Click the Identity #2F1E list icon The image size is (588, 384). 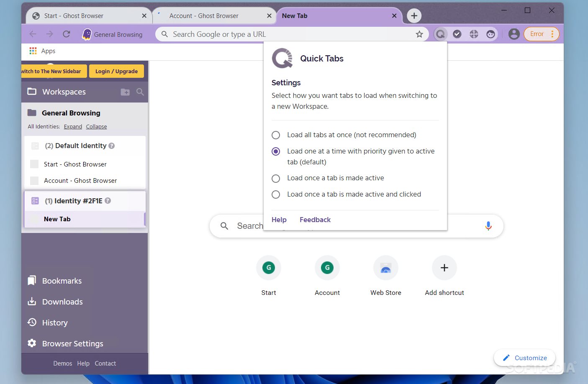click(x=35, y=201)
